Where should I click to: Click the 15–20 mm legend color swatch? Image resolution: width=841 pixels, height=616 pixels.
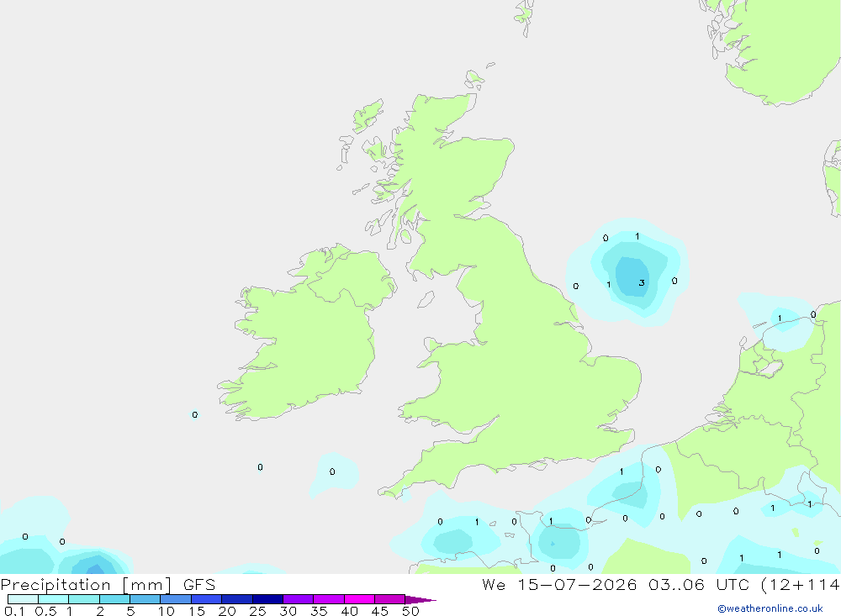tap(207, 599)
